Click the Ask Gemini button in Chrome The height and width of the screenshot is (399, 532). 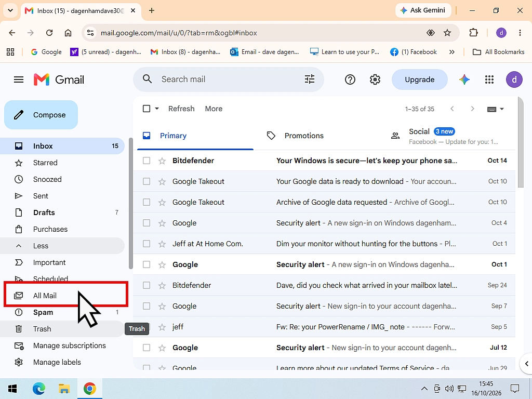423,10
